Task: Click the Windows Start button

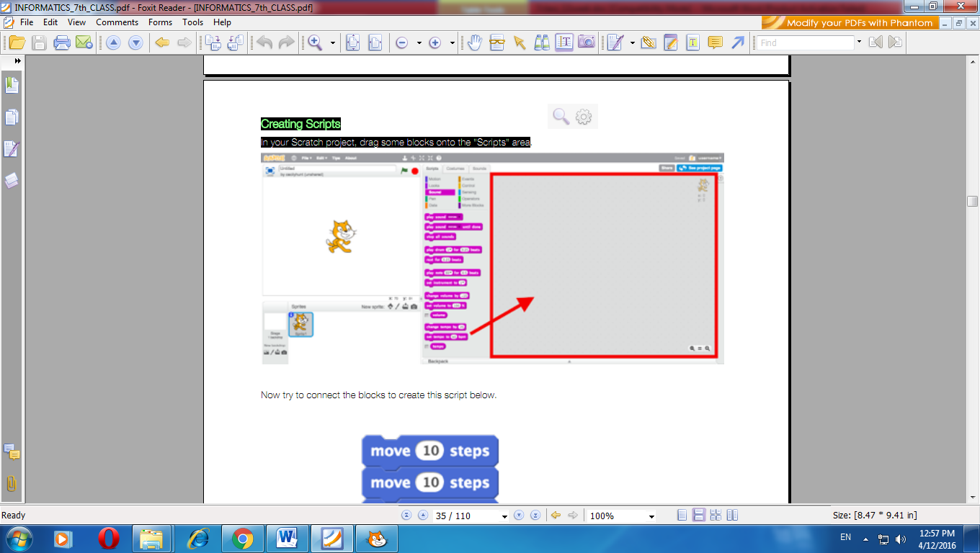Action: coord(18,539)
